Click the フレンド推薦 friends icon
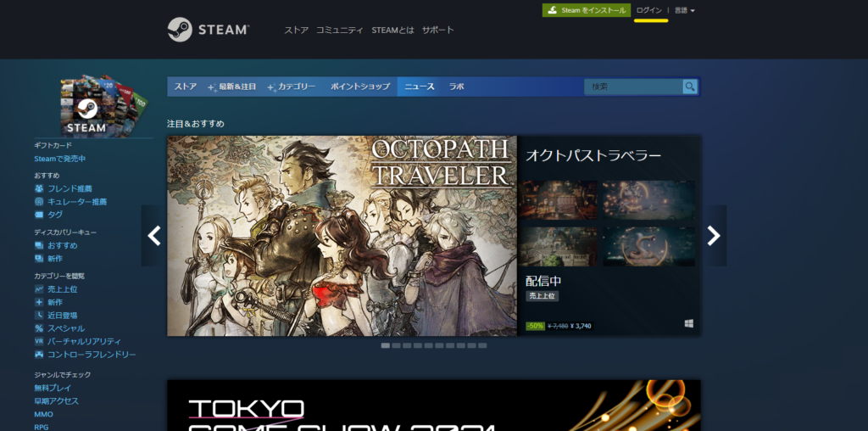 pyautogui.click(x=39, y=188)
